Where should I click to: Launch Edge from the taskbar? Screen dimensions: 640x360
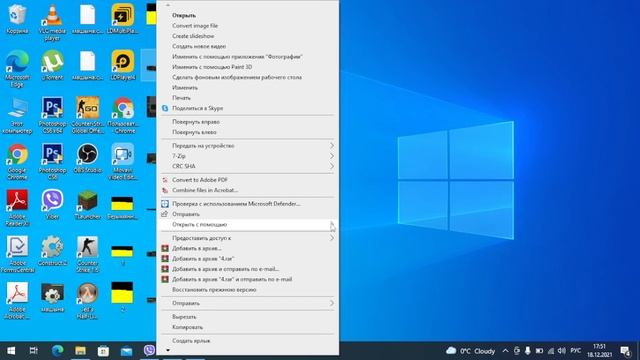point(58,351)
